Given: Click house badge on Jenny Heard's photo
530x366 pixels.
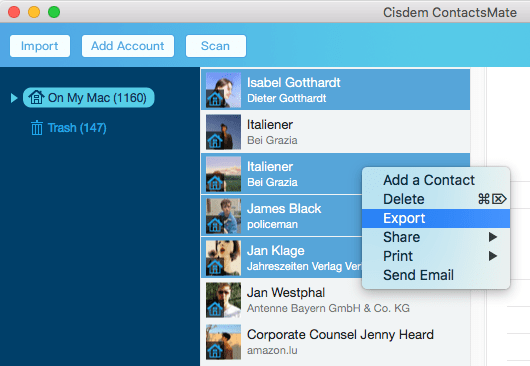Looking at the screenshot, I should coord(215,351).
